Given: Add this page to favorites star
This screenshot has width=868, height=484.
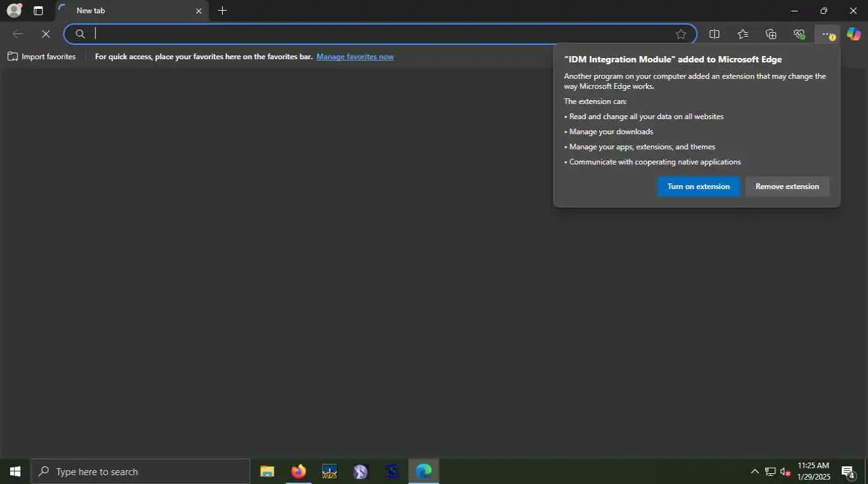Looking at the screenshot, I should (x=681, y=34).
